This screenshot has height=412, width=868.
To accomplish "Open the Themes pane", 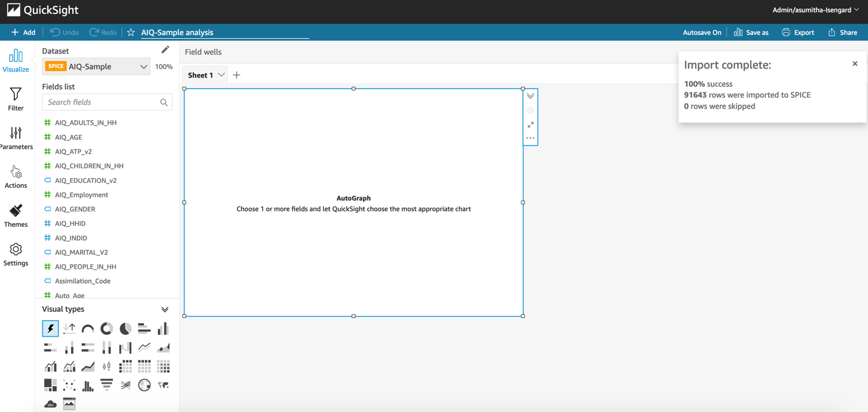I will click(x=16, y=216).
